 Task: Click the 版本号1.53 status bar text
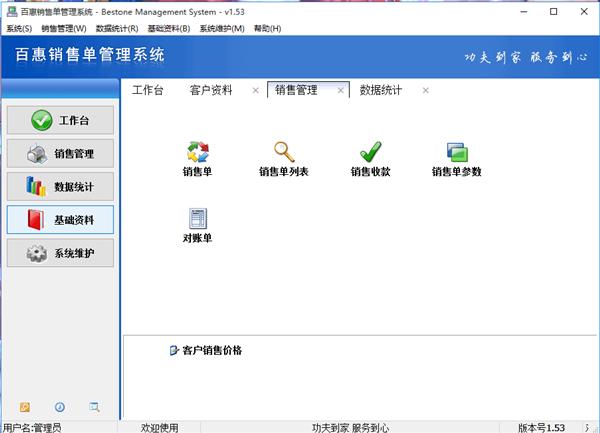[541, 428]
